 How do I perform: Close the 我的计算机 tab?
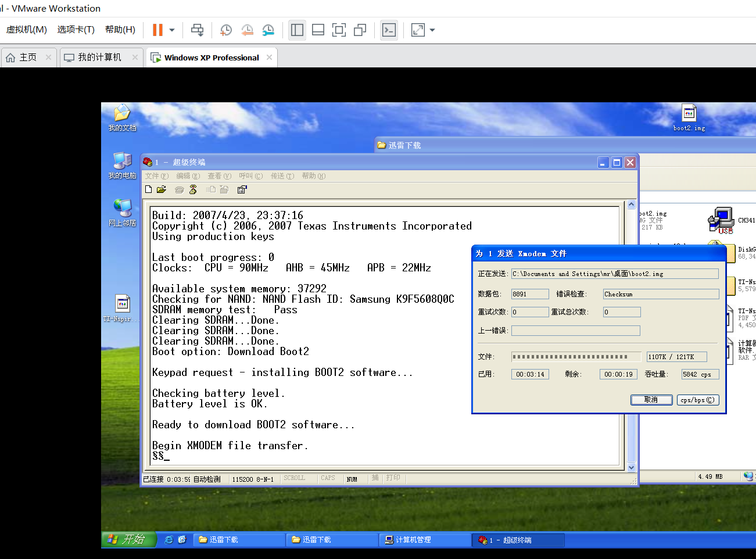[135, 57]
